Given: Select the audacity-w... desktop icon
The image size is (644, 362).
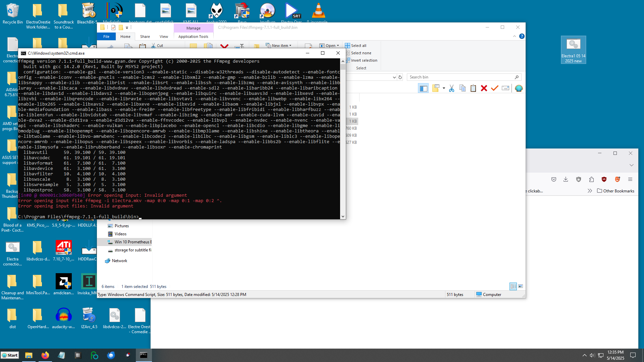Looking at the screenshot, I should coord(63,318).
